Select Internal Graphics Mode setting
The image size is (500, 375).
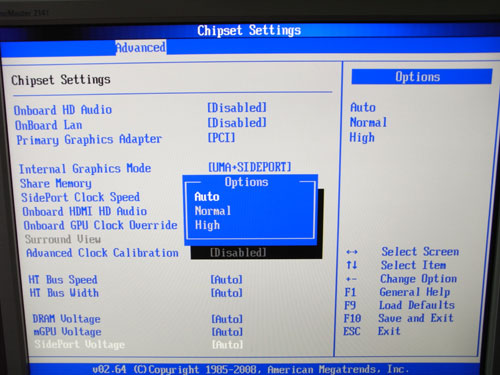tap(85, 169)
